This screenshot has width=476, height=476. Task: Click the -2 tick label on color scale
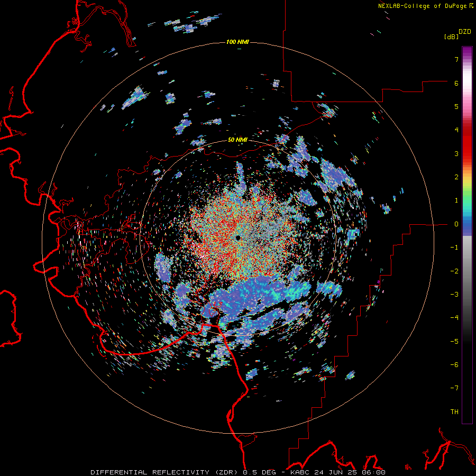454,271
